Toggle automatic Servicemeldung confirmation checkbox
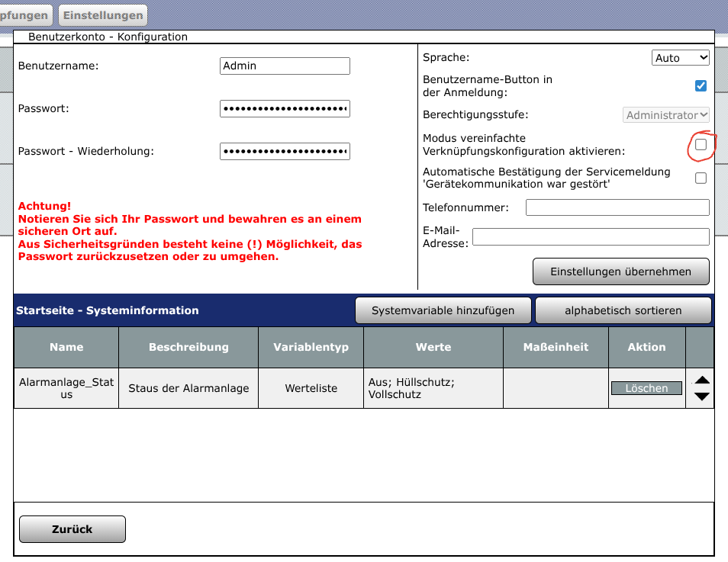The image size is (728, 562). pyautogui.click(x=701, y=178)
